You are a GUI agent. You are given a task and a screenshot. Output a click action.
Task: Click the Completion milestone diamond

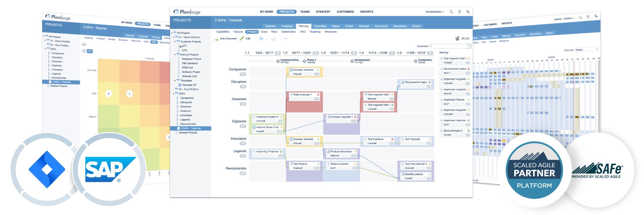pos(416,61)
